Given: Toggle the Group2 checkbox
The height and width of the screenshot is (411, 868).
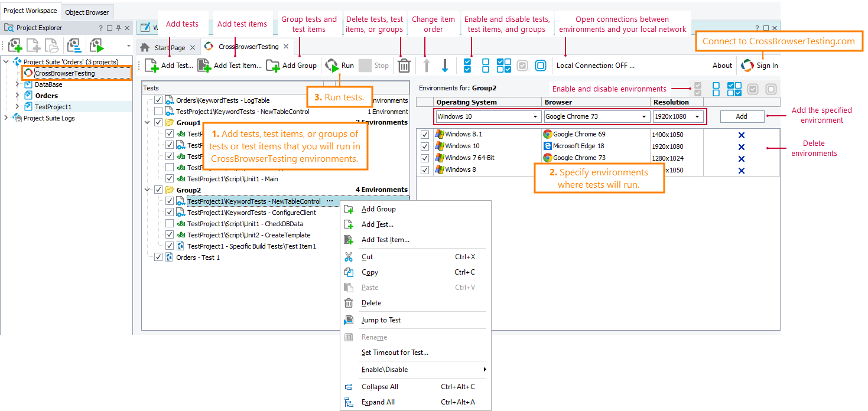Looking at the screenshot, I should (x=158, y=190).
